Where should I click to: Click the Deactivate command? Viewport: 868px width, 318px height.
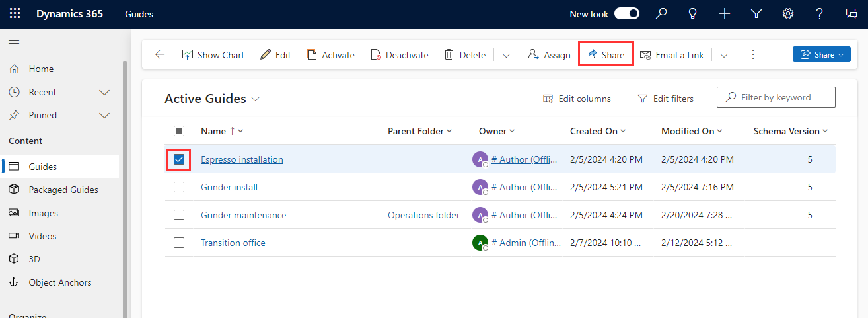click(400, 55)
